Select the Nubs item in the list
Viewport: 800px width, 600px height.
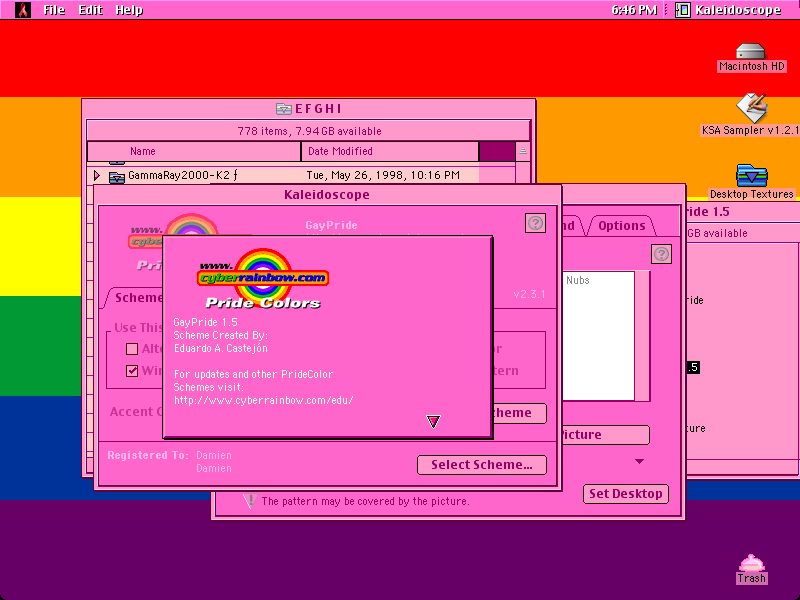click(578, 280)
